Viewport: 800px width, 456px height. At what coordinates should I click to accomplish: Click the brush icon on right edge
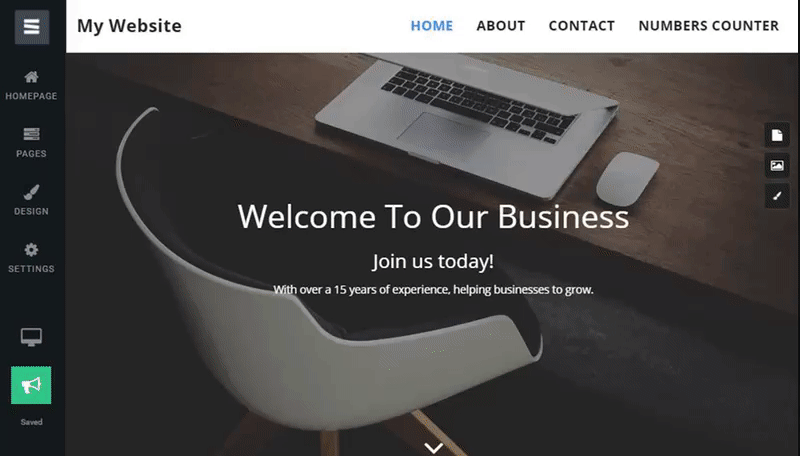click(x=777, y=196)
